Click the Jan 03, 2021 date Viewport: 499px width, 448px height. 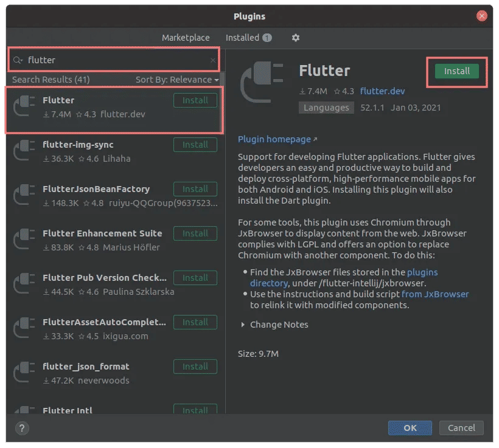(x=416, y=108)
